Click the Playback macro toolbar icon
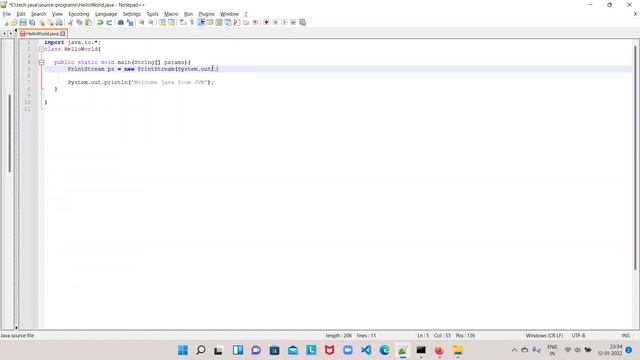This screenshot has height=360, width=640. pos(284,22)
